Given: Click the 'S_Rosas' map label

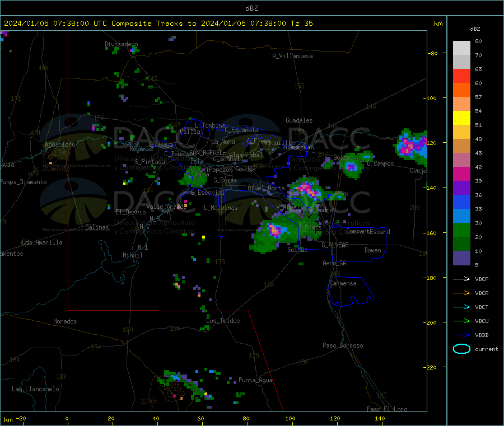Looking at the screenshot, I should pyautogui.click(x=225, y=180).
